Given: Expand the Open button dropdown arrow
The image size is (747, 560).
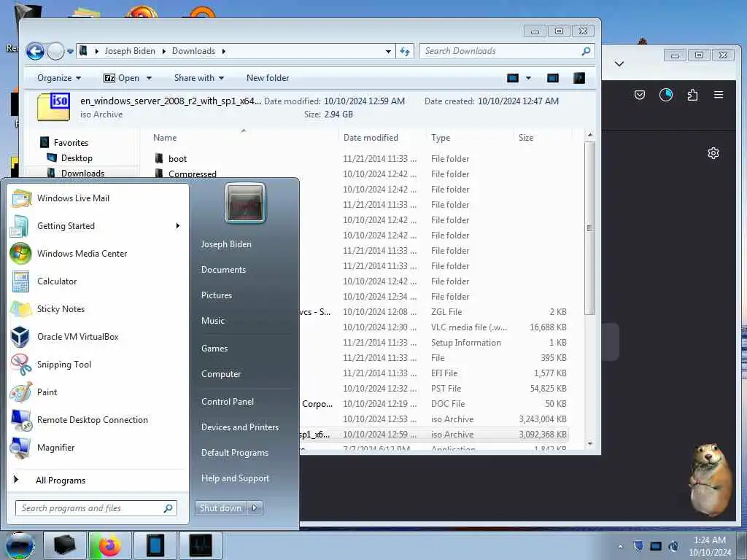Looking at the screenshot, I should [x=149, y=78].
